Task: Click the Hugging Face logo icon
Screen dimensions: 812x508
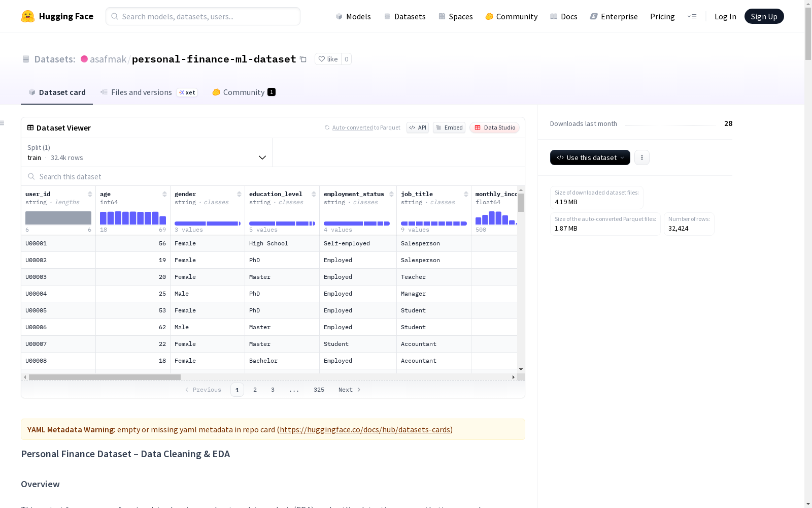Action: click(x=28, y=16)
